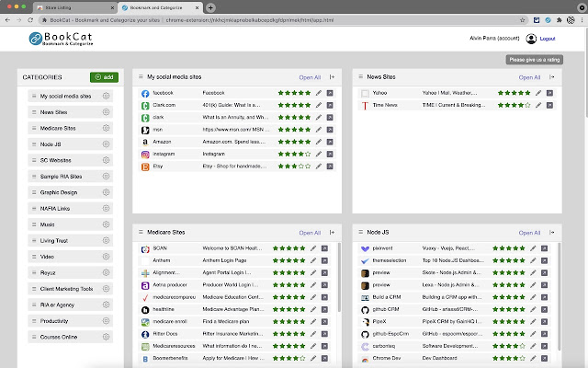Click the Please give us a rating button
Viewport: 588px width, 368px height.
[535, 60]
